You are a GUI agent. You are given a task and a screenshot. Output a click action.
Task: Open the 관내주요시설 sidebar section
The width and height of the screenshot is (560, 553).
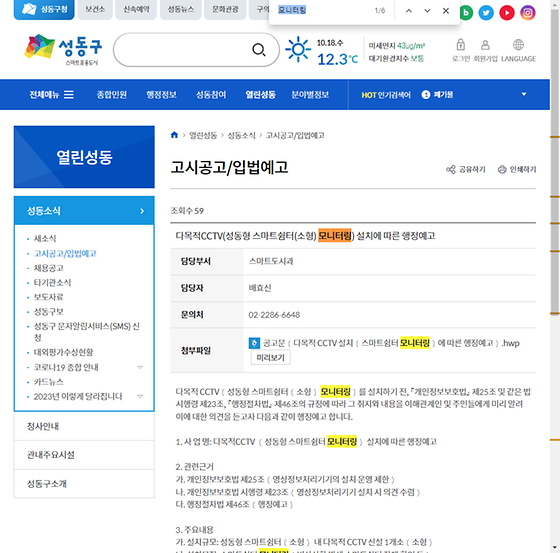coord(84,455)
